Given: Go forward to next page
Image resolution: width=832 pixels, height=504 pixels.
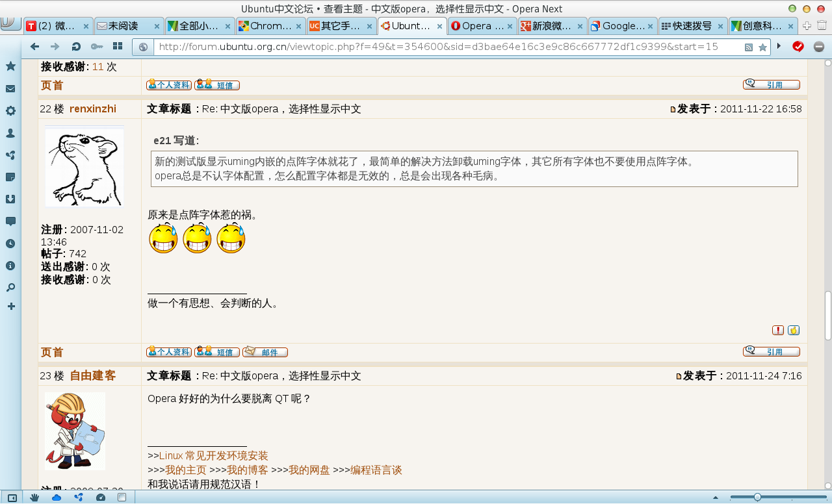Looking at the screenshot, I should click(55, 47).
